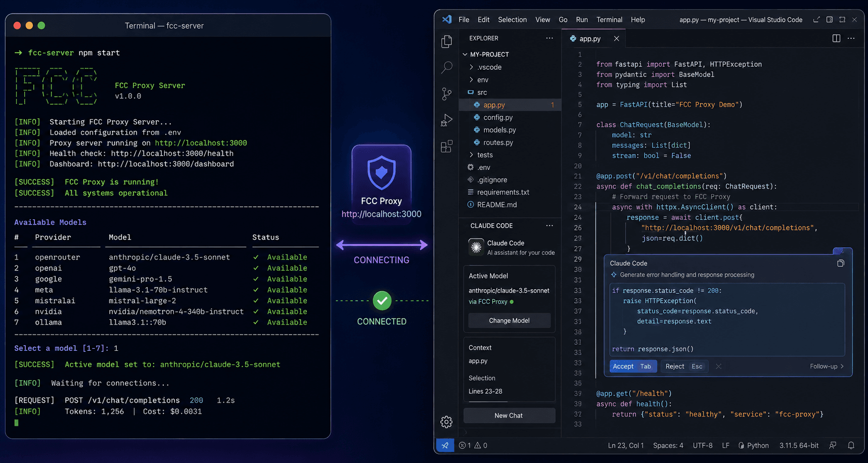Dismiss the Claude Code suggestion with the X
The width and height of the screenshot is (868, 463).
(718, 366)
